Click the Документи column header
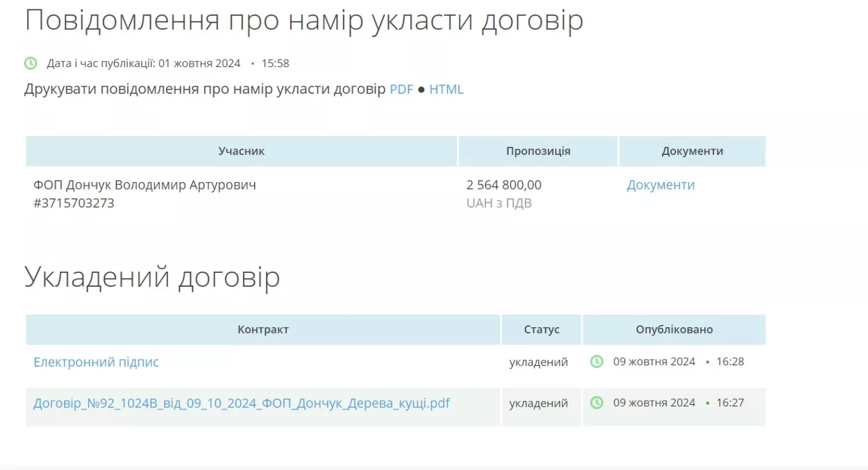This screenshot has width=868, height=470. coord(693,151)
